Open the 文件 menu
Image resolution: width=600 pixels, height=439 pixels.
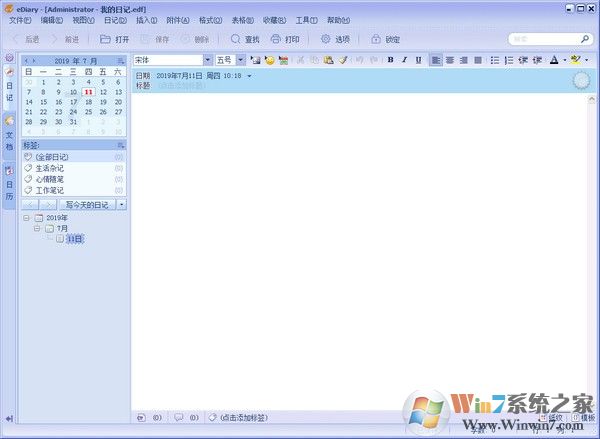click(20, 20)
